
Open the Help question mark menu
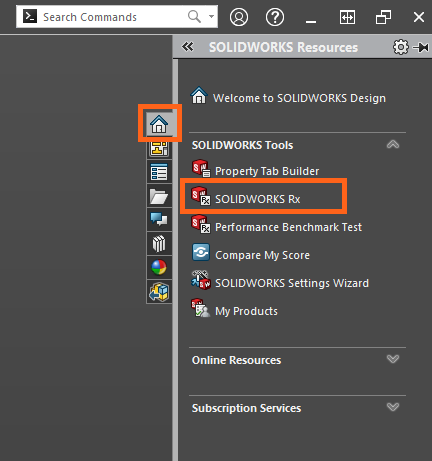tap(275, 17)
